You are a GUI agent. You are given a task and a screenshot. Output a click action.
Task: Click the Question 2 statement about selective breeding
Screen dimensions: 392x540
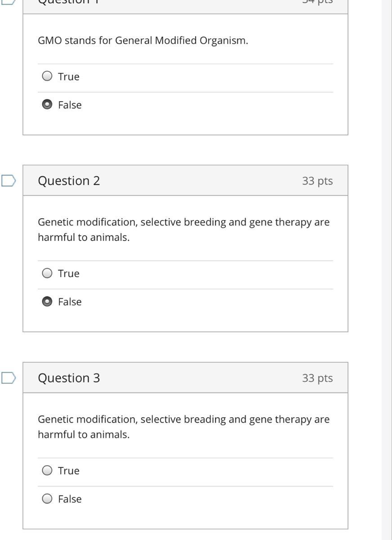pyautogui.click(x=183, y=229)
